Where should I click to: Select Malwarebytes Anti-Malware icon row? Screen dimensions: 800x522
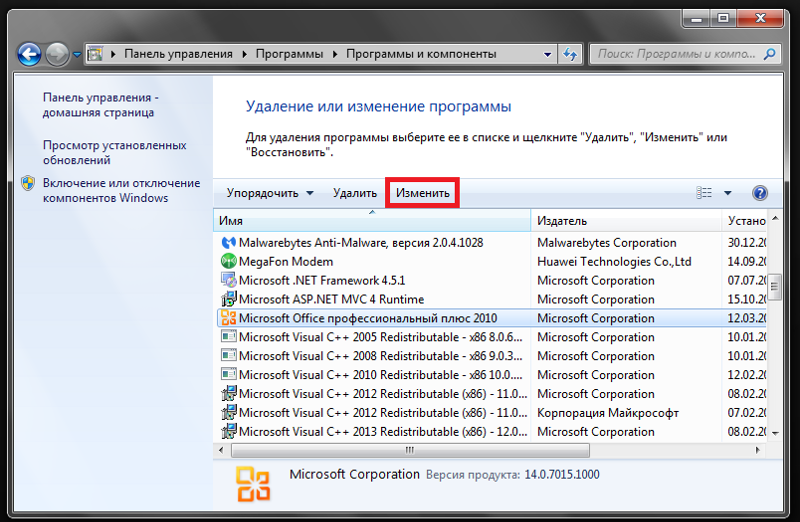point(229,243)
